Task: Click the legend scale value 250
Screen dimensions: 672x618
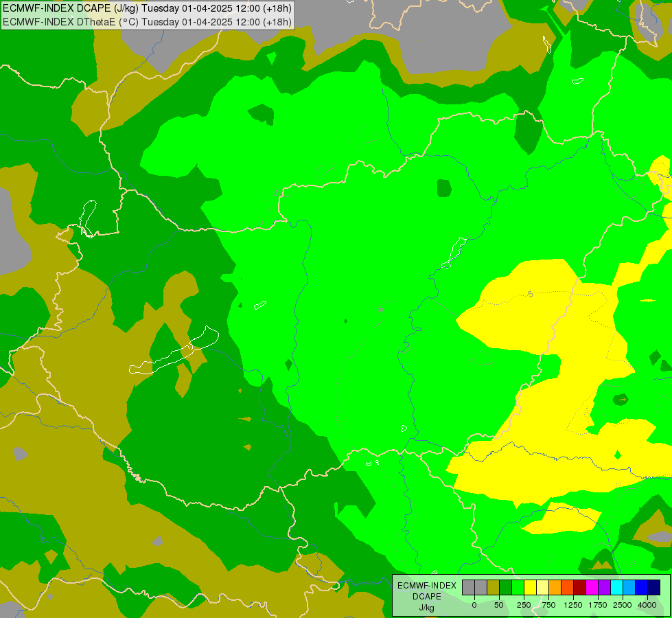Action: [524, 605]
